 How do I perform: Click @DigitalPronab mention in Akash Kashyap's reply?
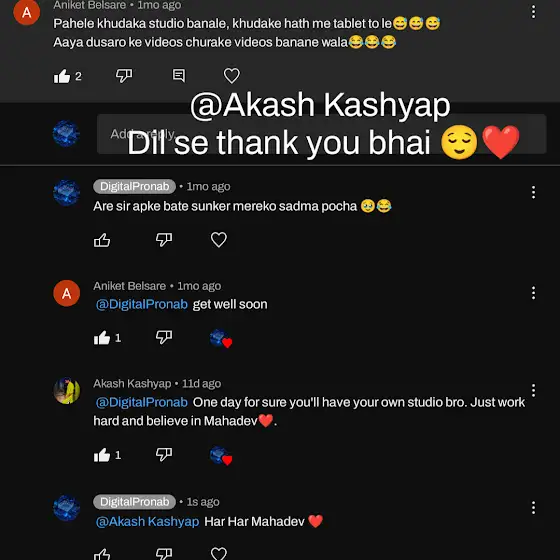142,402
